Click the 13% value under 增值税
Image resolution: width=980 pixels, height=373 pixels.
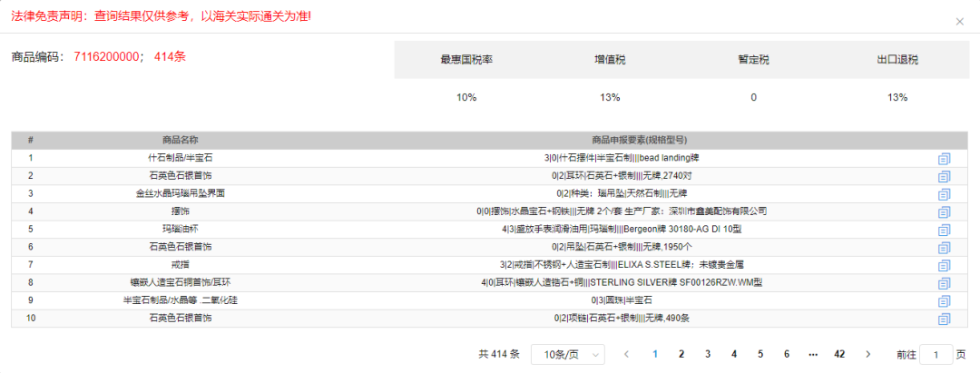click(x=610, y=97)
